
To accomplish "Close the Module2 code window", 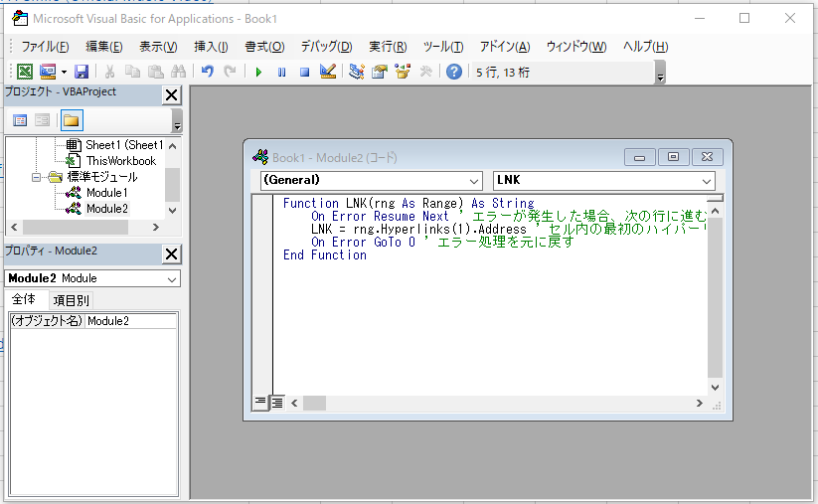I will coord(707,157).
